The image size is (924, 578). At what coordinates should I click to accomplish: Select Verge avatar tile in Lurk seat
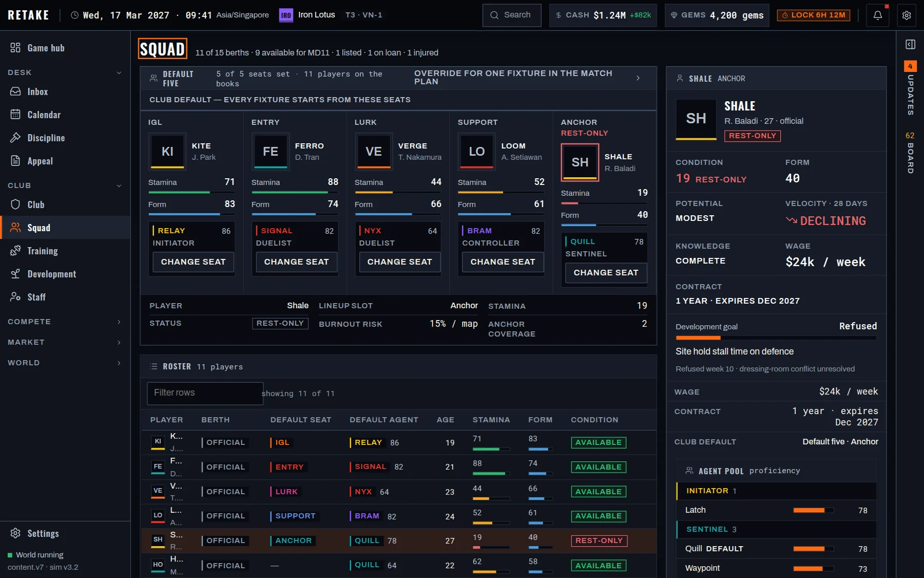(x=373, y=152)
